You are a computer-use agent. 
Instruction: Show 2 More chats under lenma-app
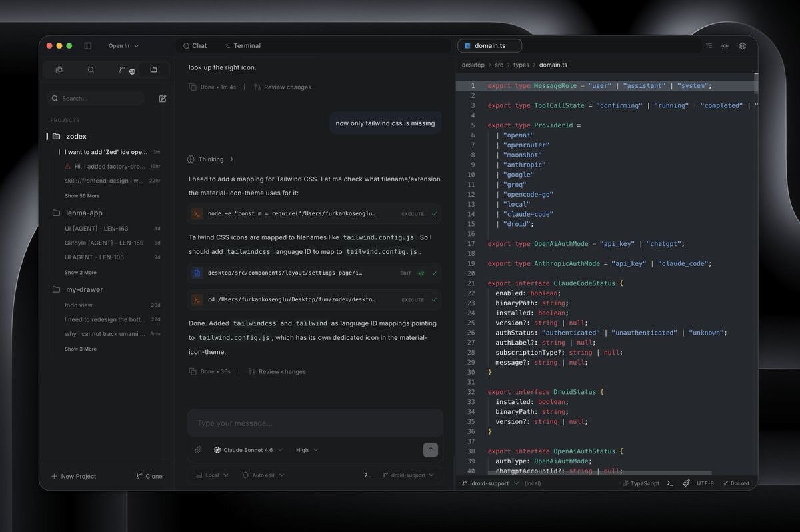coord(81,273)
